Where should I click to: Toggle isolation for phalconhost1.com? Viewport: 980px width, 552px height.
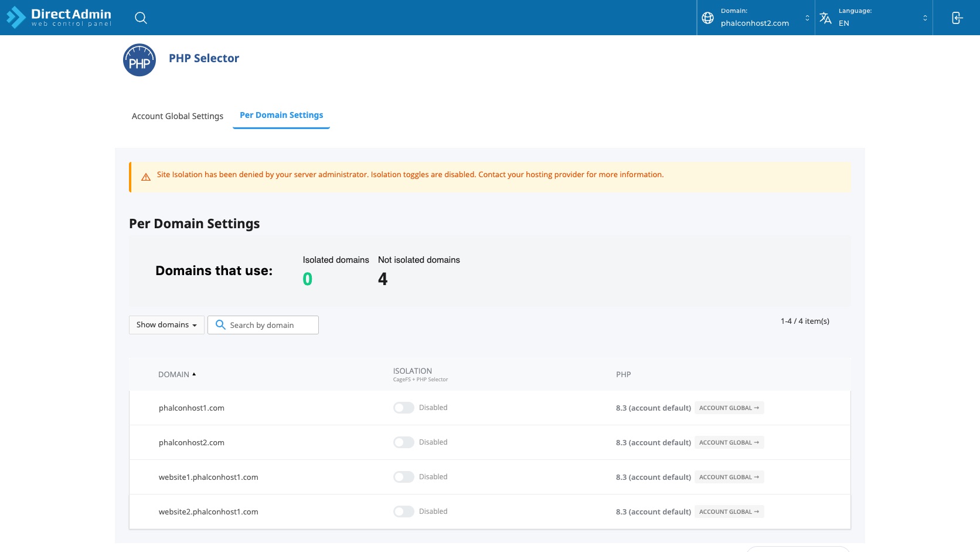coord(403,408)
